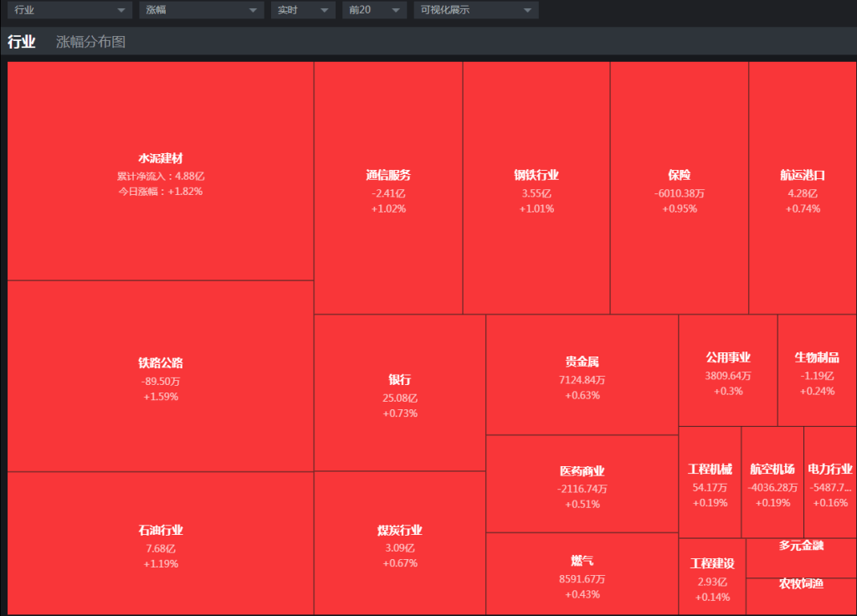Viewport: 857px width, 616px height.
Task: Switch to the 行业 tab
Action: click(22, 42)
